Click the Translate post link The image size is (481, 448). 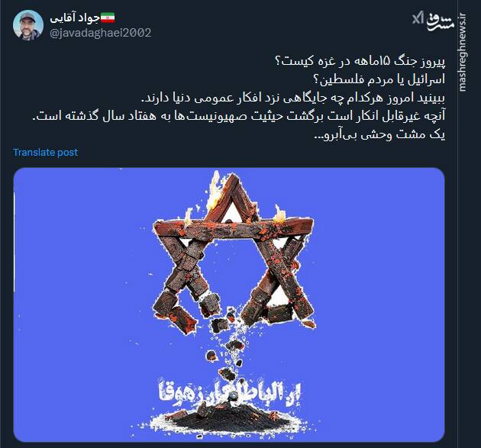45,153
